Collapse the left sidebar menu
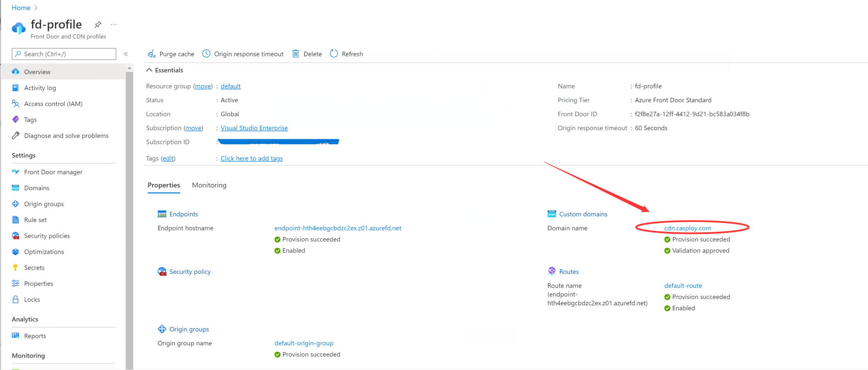This screenshot has height=370, width=868. pyautogui.click(x=126, y=54)
